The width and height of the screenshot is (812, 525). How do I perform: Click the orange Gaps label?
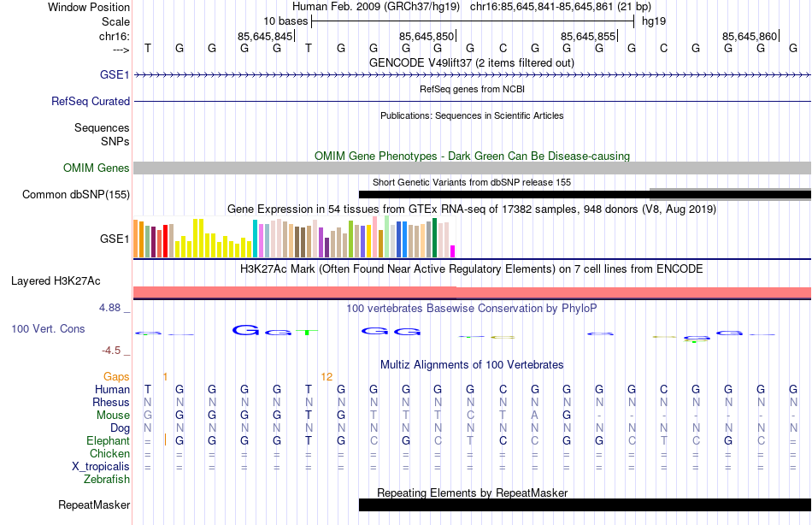tap(116, 377)
